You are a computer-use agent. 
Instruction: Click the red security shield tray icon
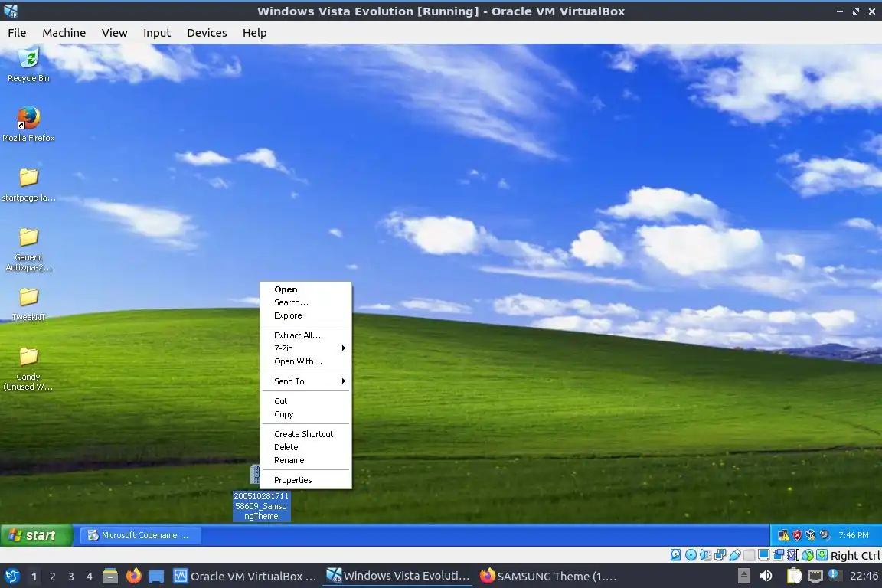coord(797,535)
